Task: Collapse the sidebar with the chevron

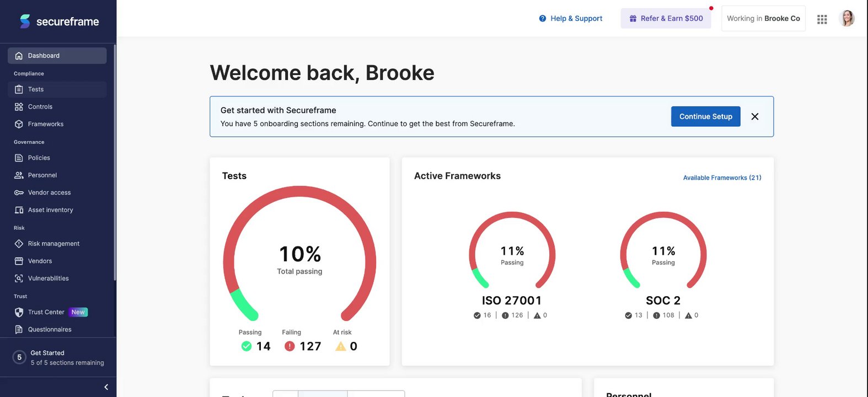Action: pos(106,387)
